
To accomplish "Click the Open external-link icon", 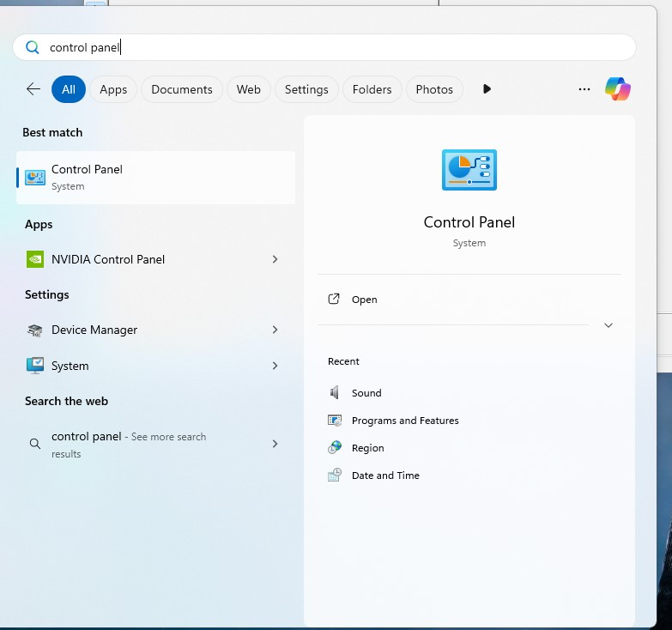I will click(x=334, y=300).
